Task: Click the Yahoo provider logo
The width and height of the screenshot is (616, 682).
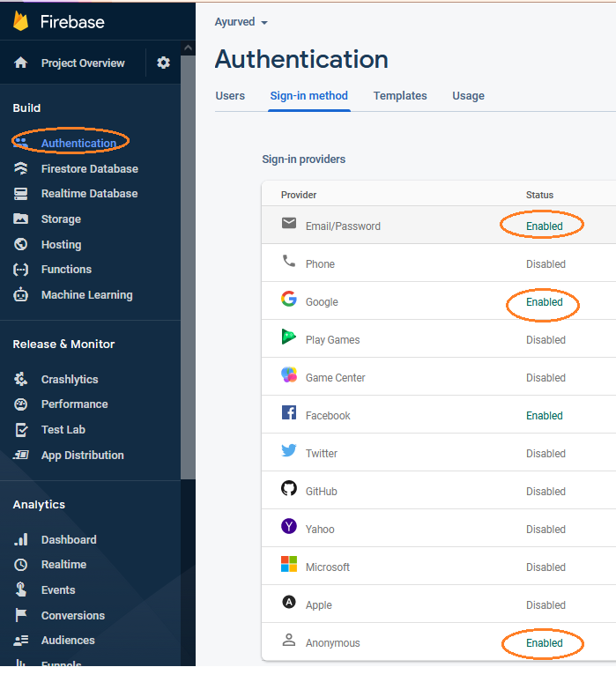Action: point(289,526)
